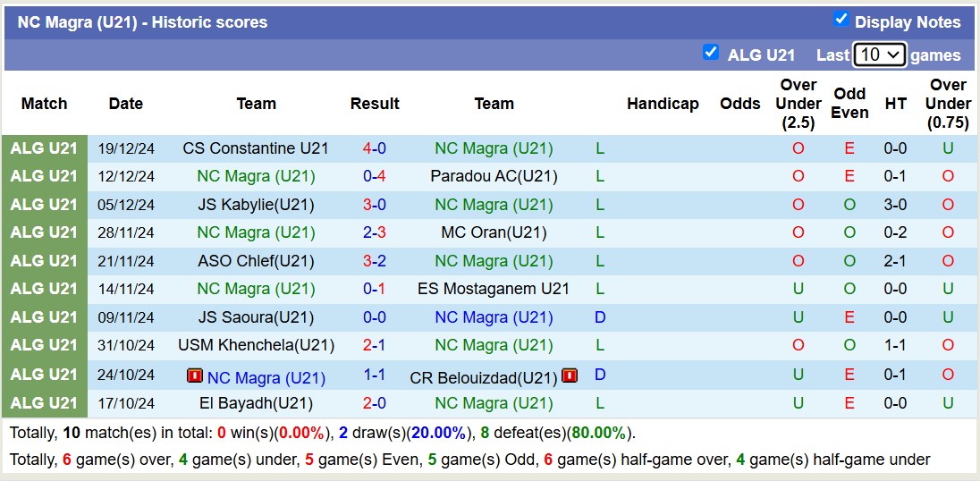
Task: Open El Bayadh(U21) team link
Action: [256, 403]
